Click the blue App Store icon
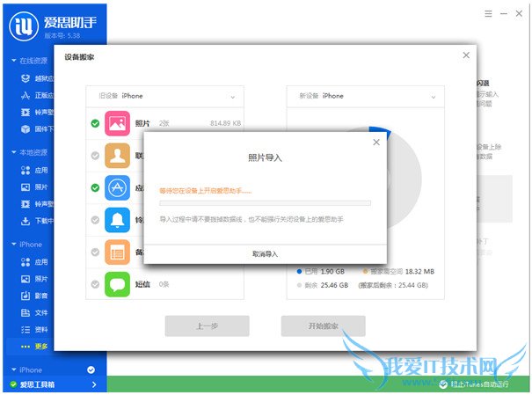The height and width of the screenshot is (395, 532). (x=117, y=187)
